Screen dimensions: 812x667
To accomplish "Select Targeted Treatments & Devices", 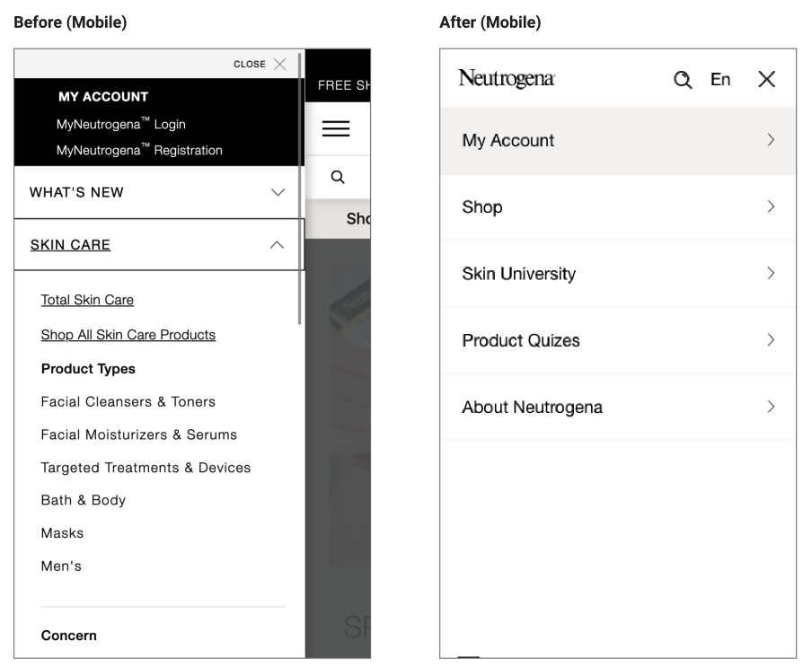I will coord(146,468).
